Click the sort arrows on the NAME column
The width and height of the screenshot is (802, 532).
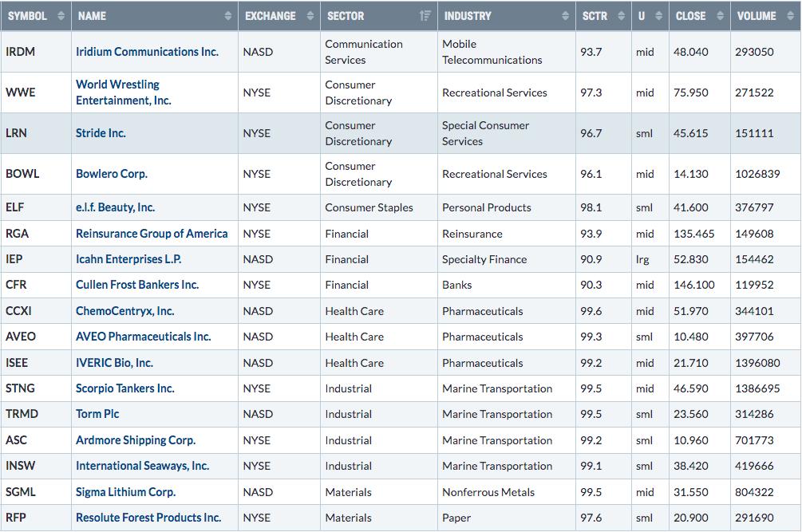tap(227, 16)
